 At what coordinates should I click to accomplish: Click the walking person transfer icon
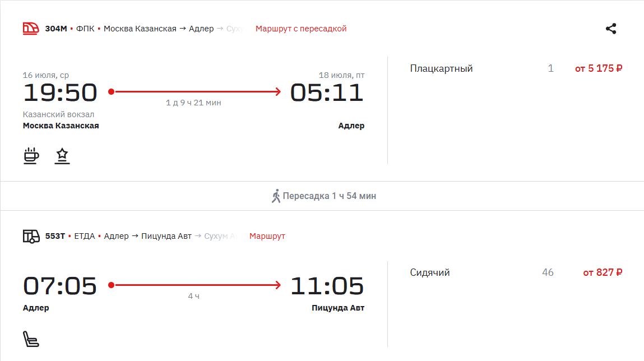pos(276,196)
